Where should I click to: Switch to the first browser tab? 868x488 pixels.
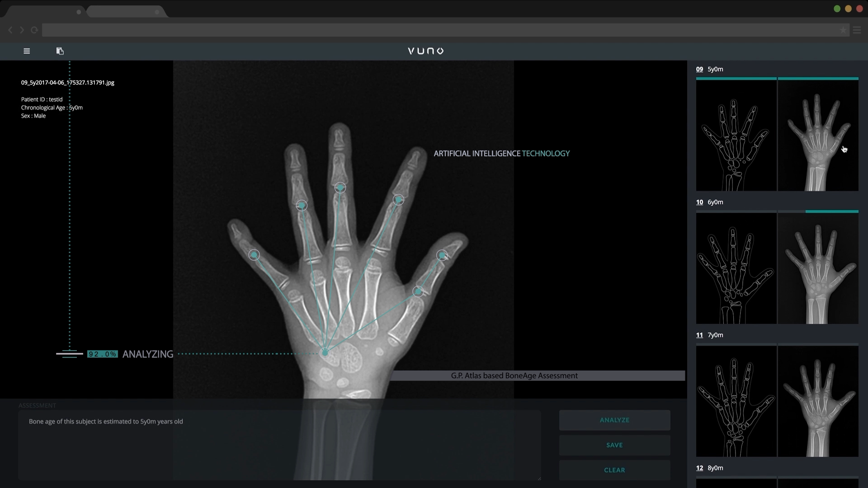[x=43, y=12]
